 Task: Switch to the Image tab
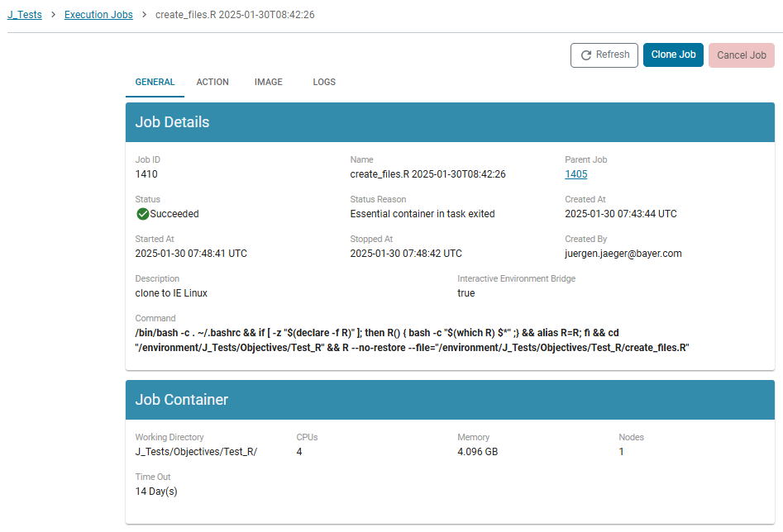click(269, 83)
